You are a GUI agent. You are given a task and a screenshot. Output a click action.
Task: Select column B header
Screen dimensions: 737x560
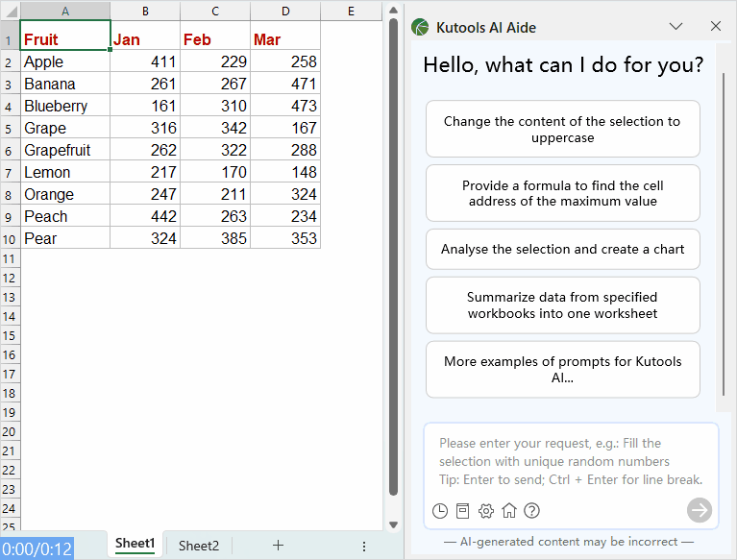pyautogui.click(x=145, y=11)
